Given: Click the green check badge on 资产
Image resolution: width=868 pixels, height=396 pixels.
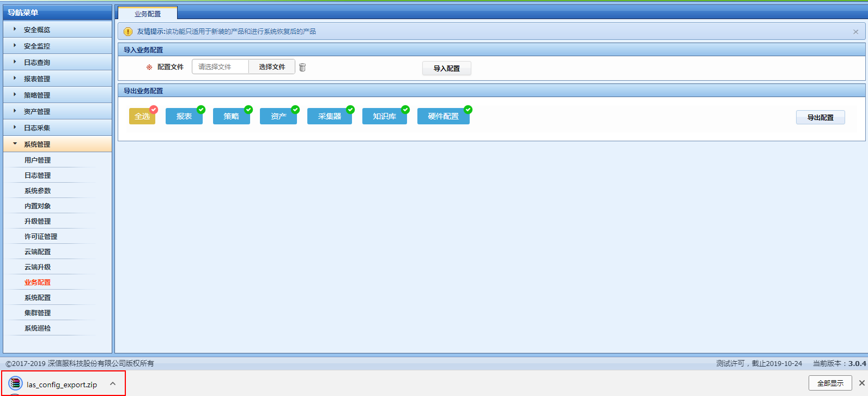Looking at the screenshot, I should [295, 110].
